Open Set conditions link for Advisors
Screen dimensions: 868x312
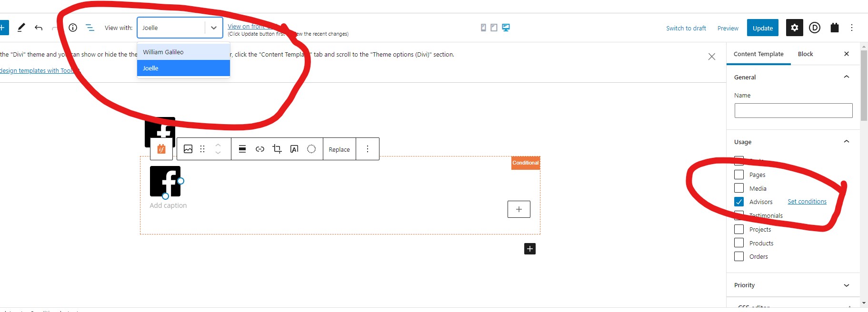click(807, 202)
